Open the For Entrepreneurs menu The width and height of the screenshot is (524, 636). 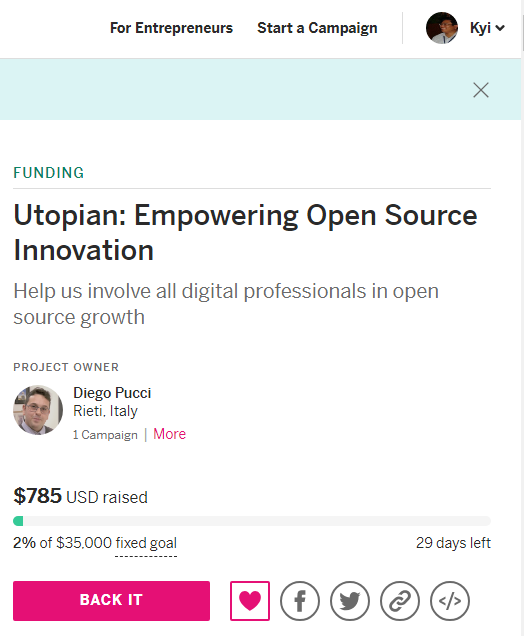point(171,28)
